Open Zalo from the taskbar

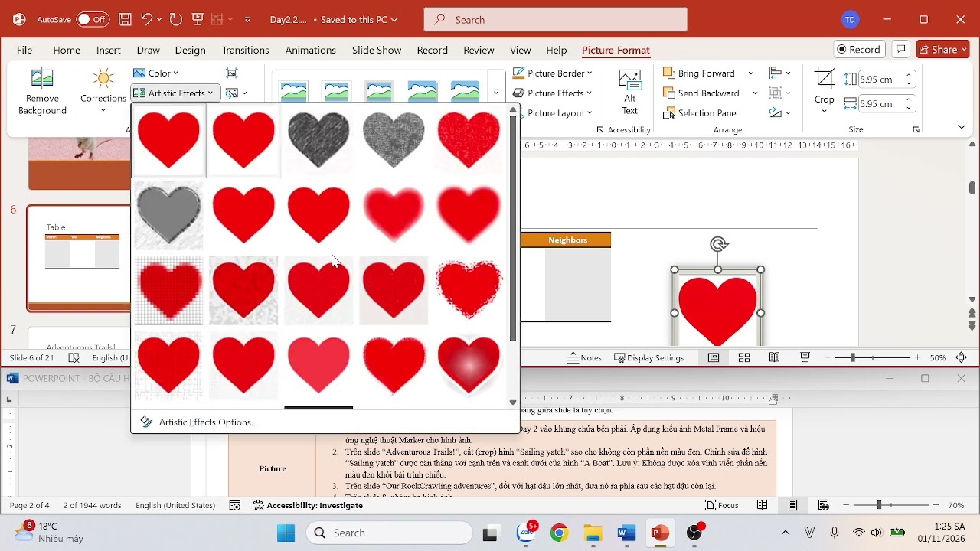coord(527,533)
